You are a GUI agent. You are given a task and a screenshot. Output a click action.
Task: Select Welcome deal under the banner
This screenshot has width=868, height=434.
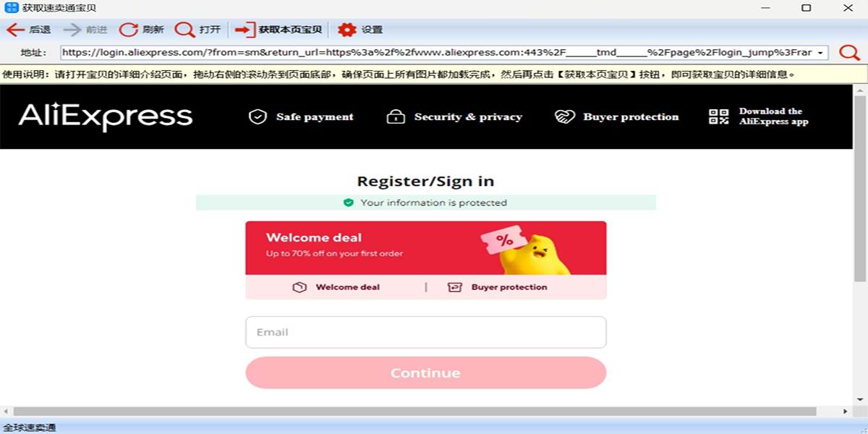click(x=336, y=287)
